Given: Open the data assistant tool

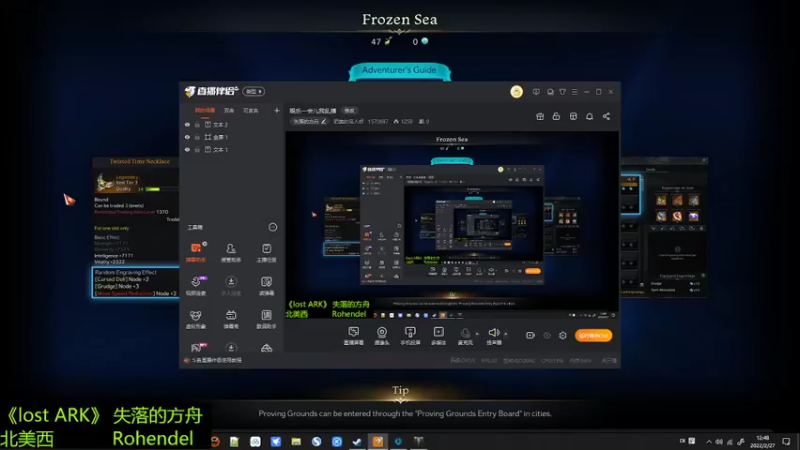Looking at the screenshot, I should point(266,319).
